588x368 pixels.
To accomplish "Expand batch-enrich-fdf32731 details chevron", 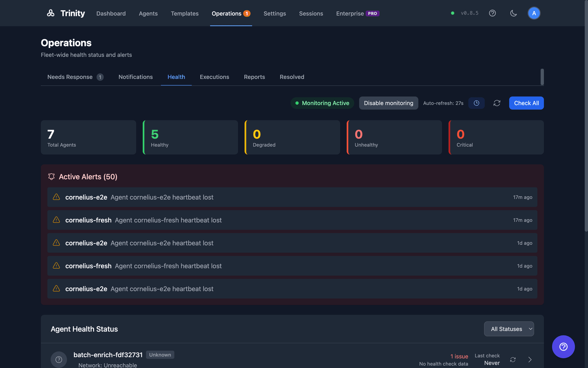I will click(530, 359).
